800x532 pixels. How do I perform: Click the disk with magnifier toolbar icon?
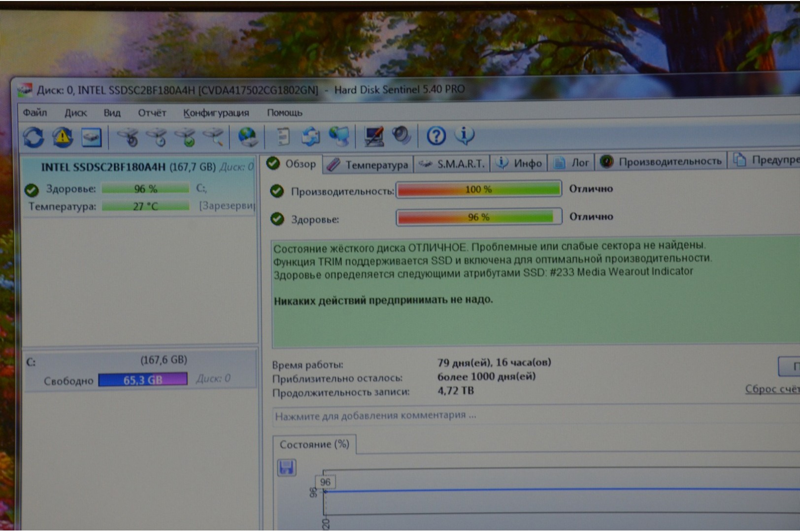pyautogui.click(x=215, y=137)
